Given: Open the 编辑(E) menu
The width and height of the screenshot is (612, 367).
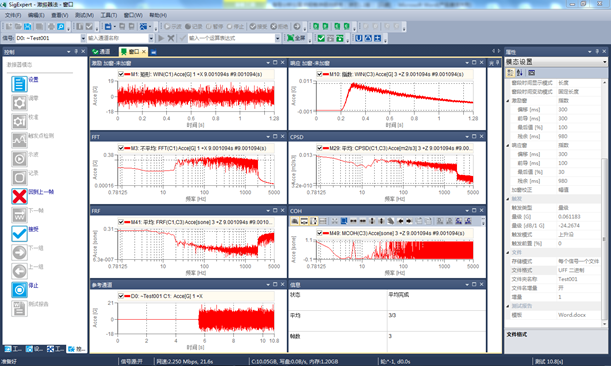Looking at the screenshot, I should tap(36, 15).
